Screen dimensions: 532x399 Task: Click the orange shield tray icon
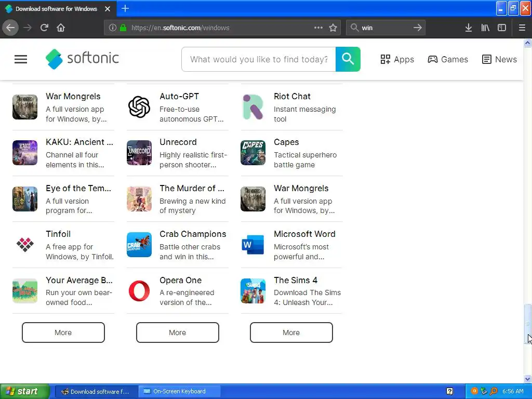pos(475,391)
